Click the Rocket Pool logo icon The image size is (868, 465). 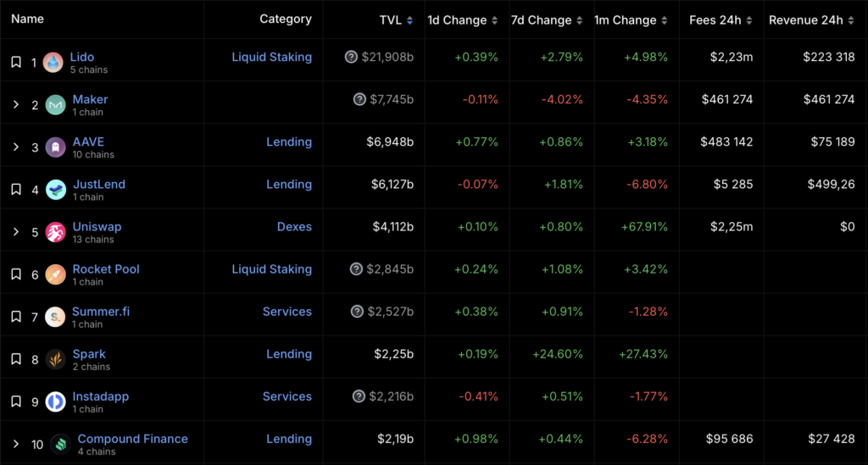pos(55,274)
